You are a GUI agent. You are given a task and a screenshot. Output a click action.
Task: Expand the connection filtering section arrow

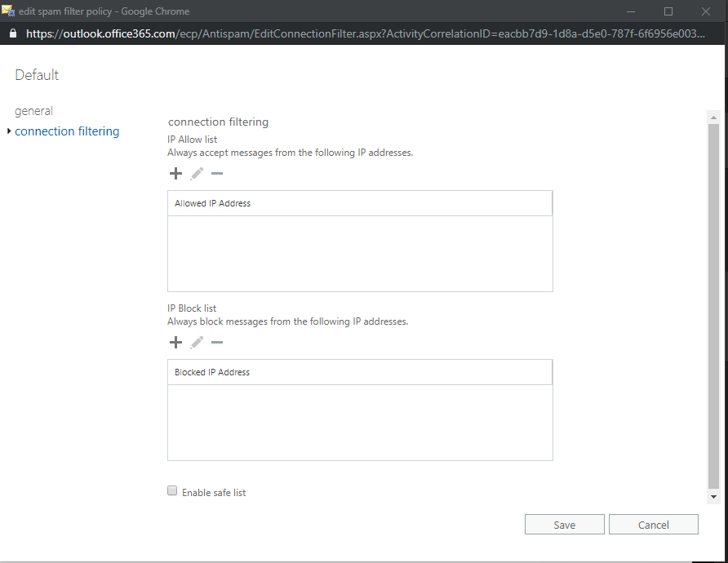click(7, 131)
